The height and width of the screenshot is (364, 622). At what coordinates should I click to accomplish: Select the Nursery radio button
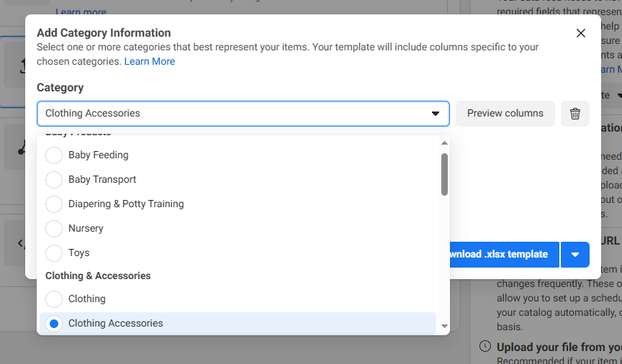(54, 229)
